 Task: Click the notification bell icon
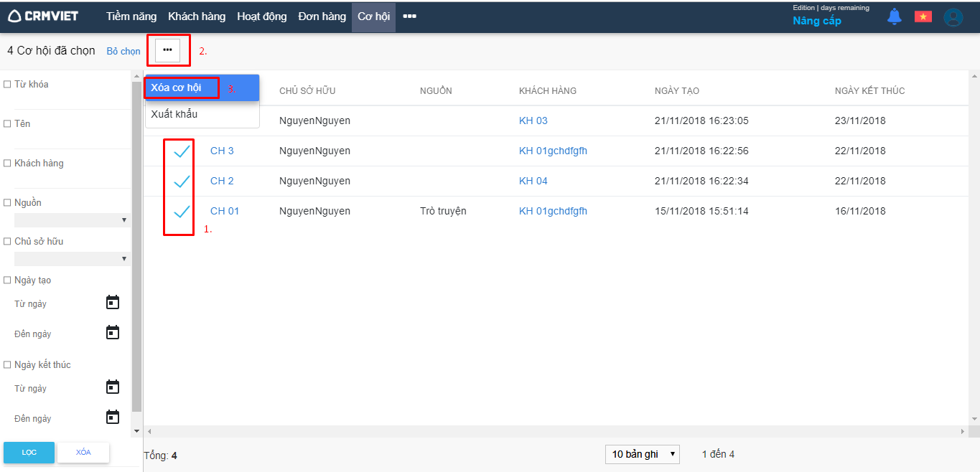pos(894,16)
